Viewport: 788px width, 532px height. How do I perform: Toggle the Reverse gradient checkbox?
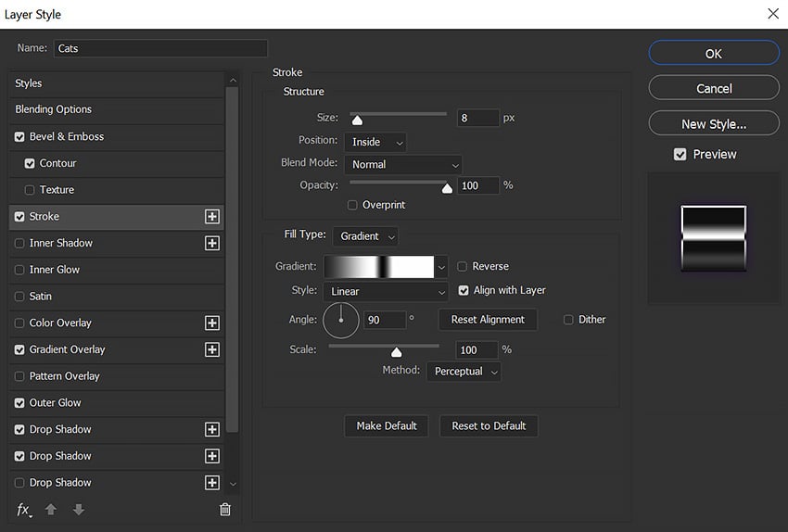[x=463, y=267]
